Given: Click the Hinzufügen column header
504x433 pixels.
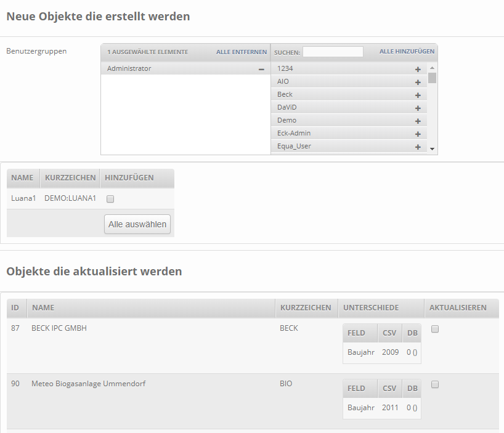Looking at the screenshot, I should click(137, 178).
